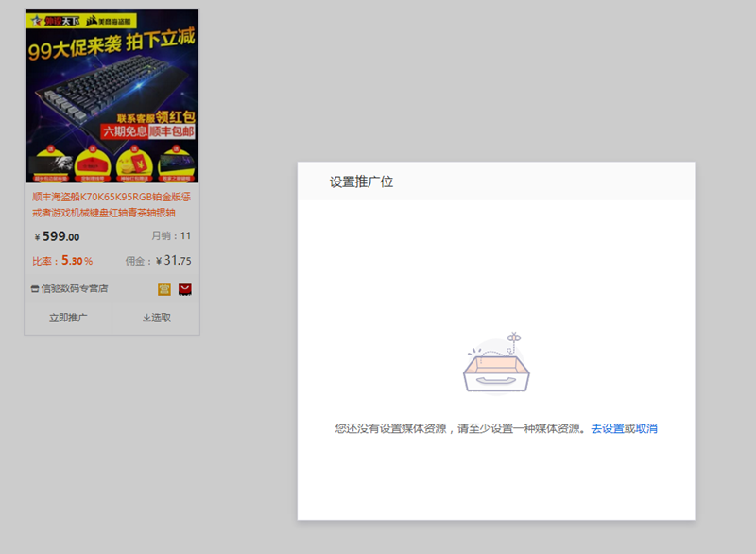756x554 pixels.
Task: Select the commission rate 比率：5.30%
Action: coord(62,261)
